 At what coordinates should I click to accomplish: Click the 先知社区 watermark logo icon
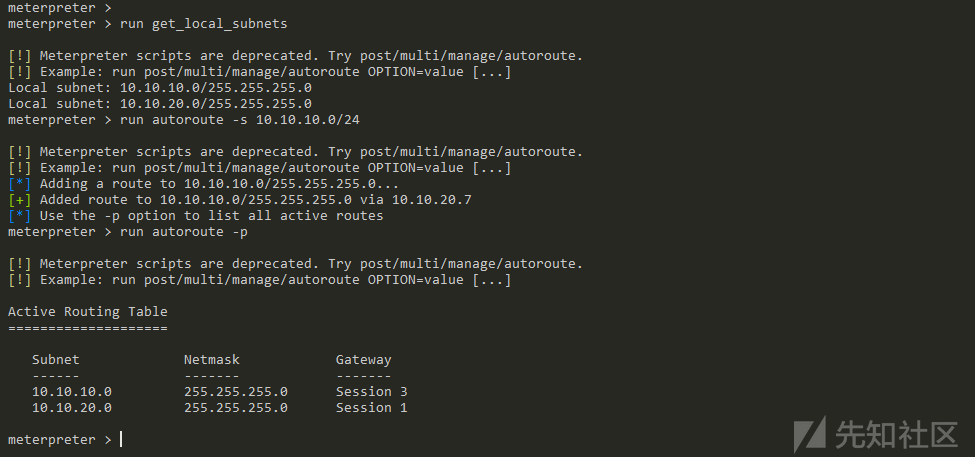coord(810,434)
